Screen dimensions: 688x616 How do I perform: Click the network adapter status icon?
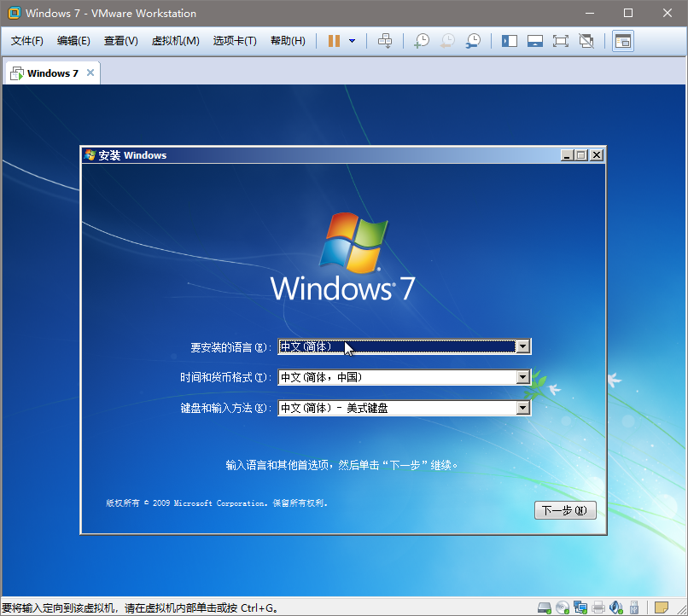point(580,607)
